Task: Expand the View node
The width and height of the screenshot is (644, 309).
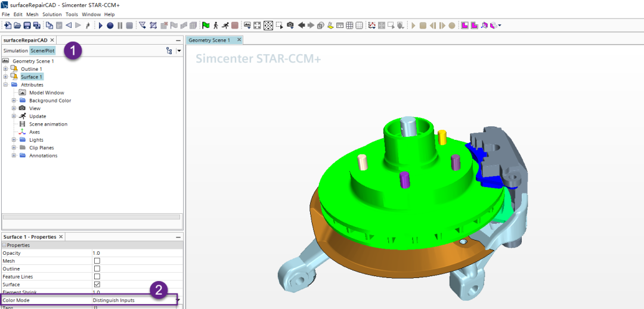Action: [14, 108]
